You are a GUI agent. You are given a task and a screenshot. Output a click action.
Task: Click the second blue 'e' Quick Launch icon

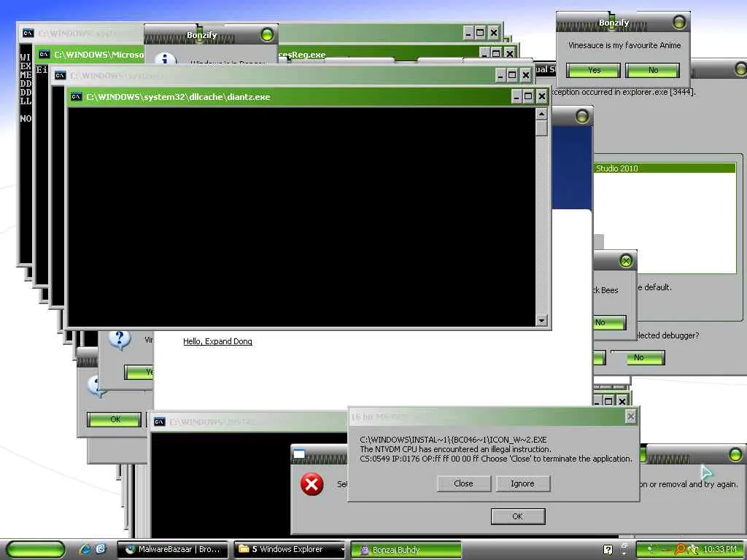pyautogui.click(x=101, y=549)
